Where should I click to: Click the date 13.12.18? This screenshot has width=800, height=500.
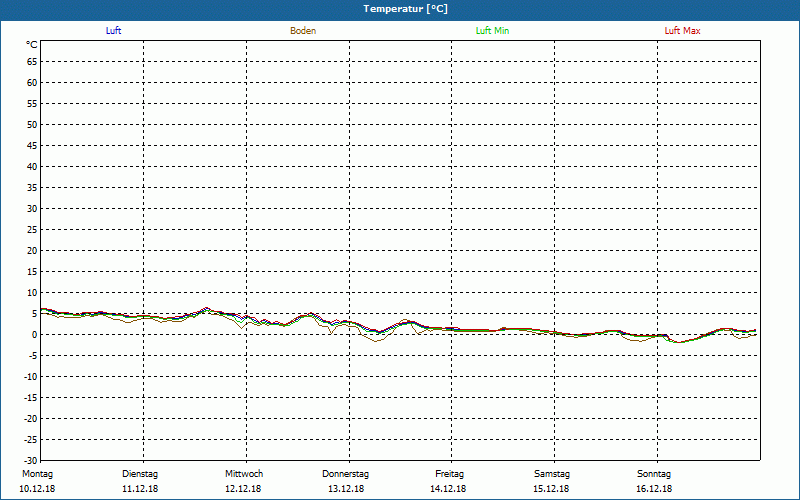[346, 489]
